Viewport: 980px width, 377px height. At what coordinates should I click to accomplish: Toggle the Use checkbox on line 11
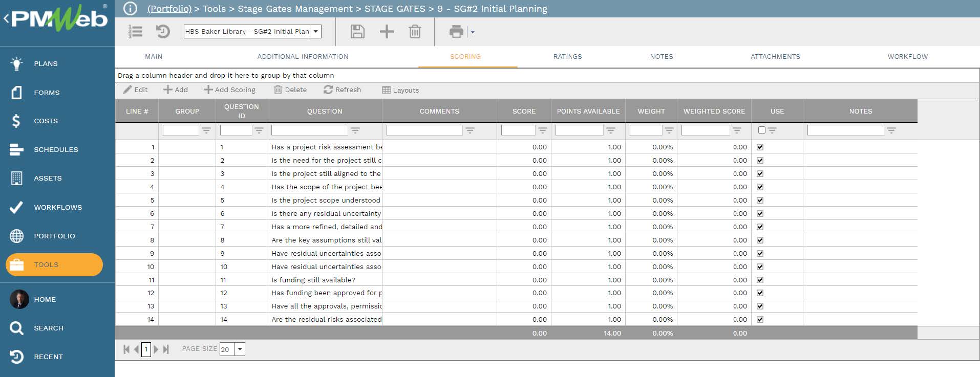[760, 280]
